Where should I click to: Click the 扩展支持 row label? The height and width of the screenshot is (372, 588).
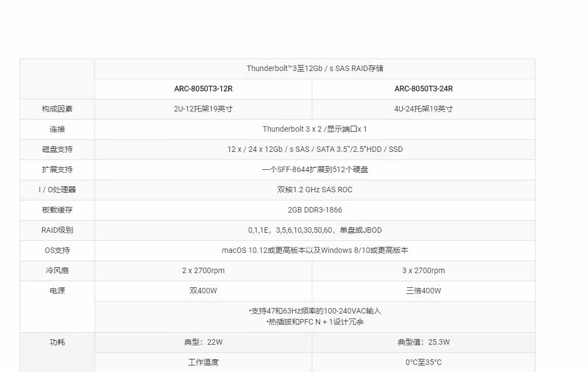coord(57,170)
